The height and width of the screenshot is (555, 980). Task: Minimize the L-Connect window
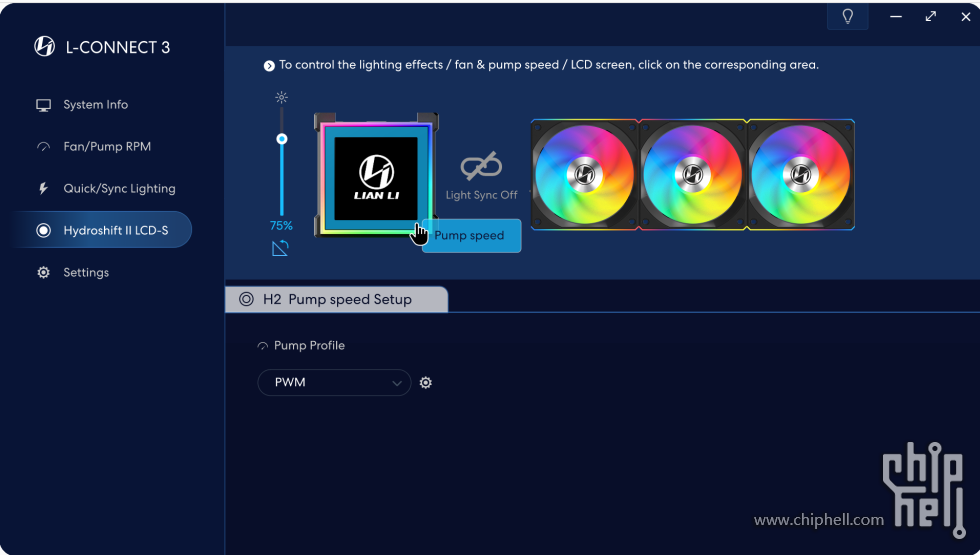point(896,17)
